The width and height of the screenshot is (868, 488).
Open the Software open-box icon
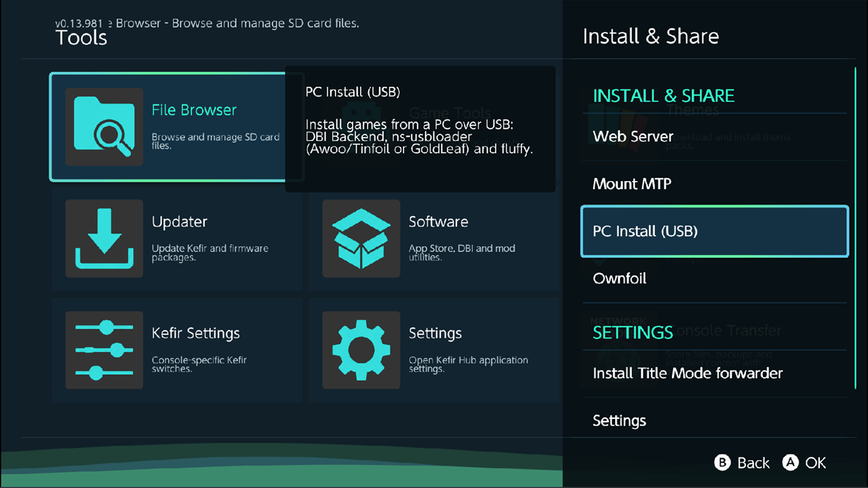361,239
